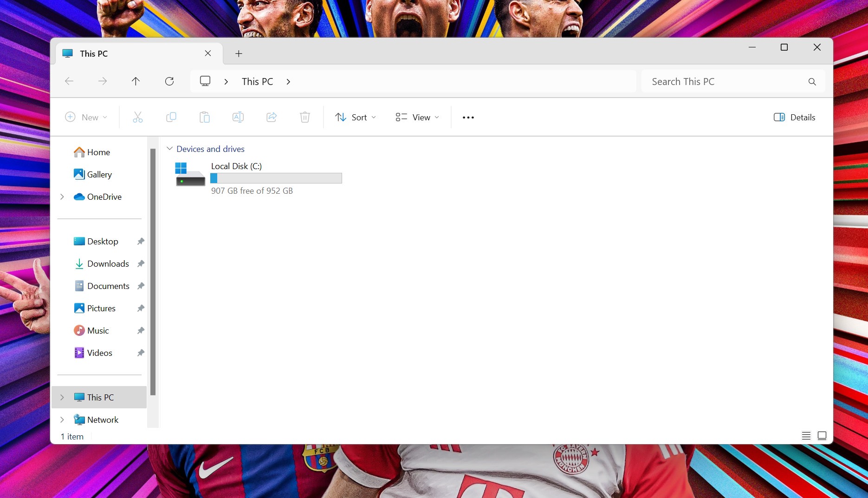
Task: Switch to large thumbnails view in status bar
Action: pyautogui.click(x=822, y=436)
